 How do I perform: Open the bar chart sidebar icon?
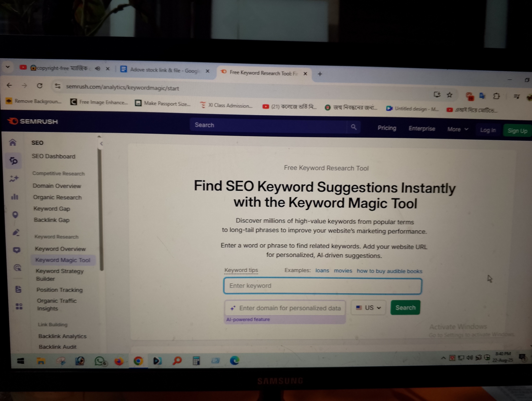(14, 197)
